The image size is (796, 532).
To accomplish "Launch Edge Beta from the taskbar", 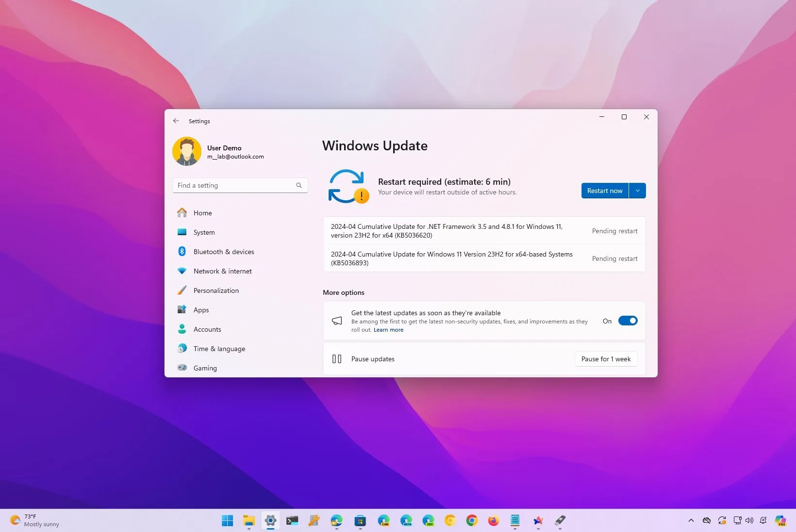I will pos(406,520).
